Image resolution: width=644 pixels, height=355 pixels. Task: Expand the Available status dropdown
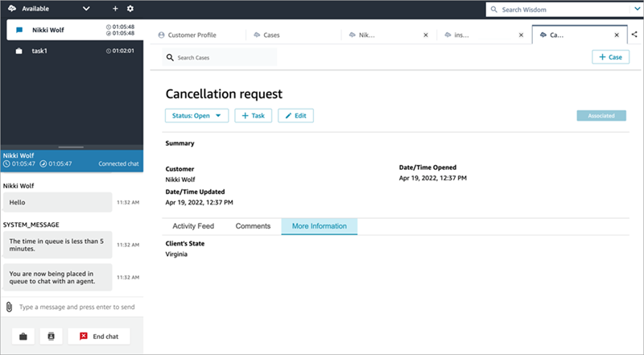(x=86, y=9)
